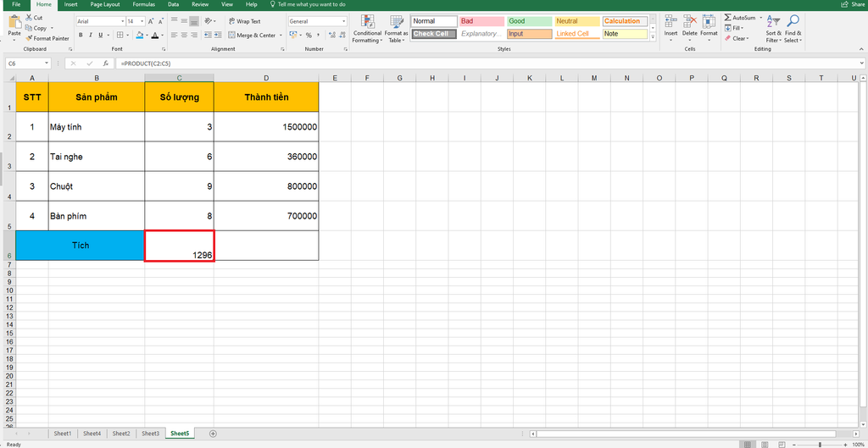The width and height of the screenshot is (868, 448).
Task: Apply the Calculation cell style
Action: [x=625, y=21]
